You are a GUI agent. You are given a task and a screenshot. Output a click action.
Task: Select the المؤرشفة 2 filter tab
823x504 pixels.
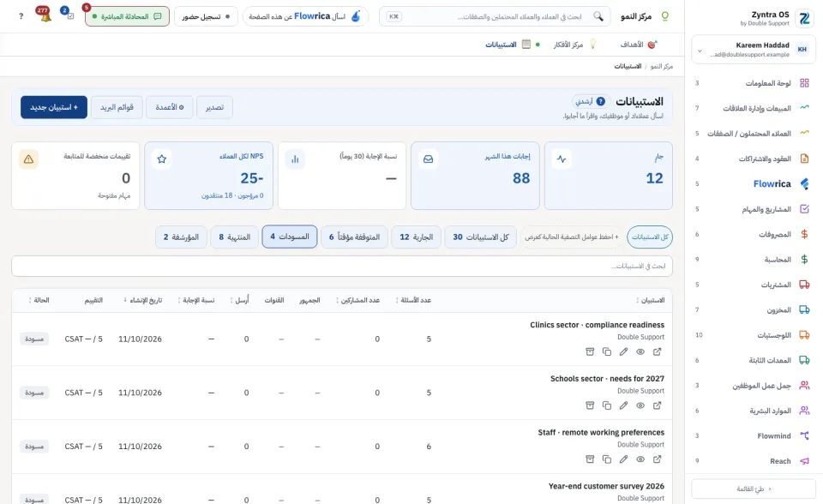click(x=181, y=237)
